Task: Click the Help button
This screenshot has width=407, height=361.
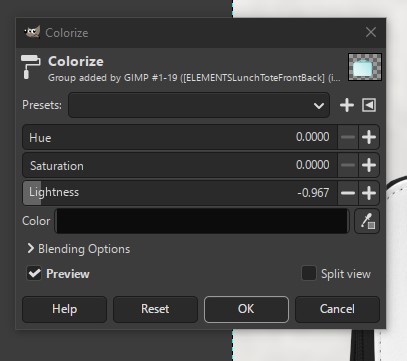Action: point(65,309)
